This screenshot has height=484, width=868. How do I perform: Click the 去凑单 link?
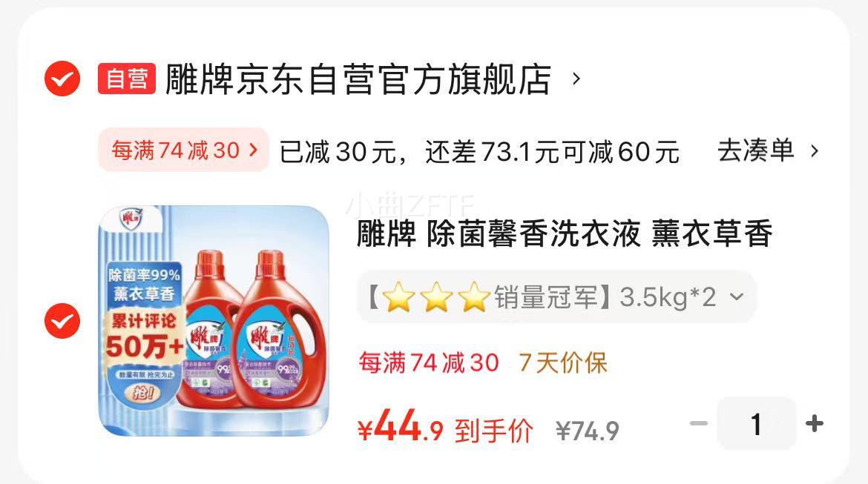pos(756,150)
